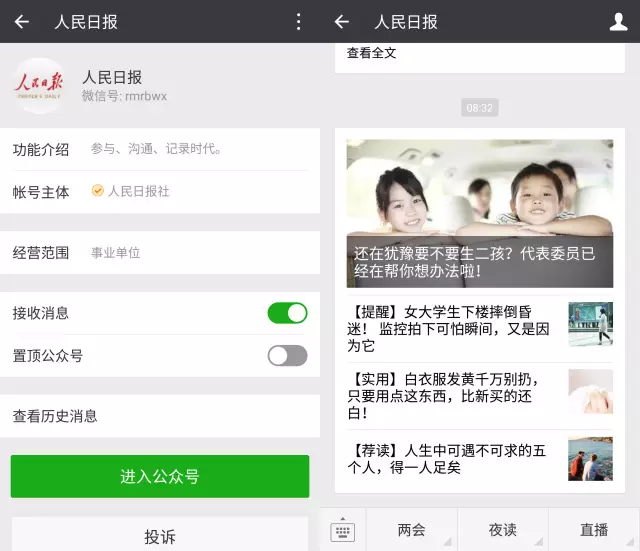The height and width of the screenshot is (551, 640).
Task: Expand the 两会 bottom menu
Action: point(411,530)
